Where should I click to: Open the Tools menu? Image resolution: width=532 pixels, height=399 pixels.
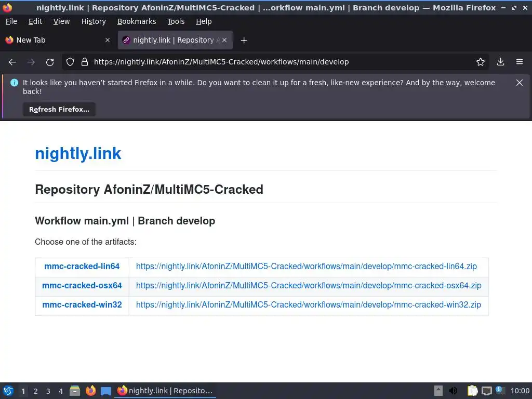click(176, 21)
